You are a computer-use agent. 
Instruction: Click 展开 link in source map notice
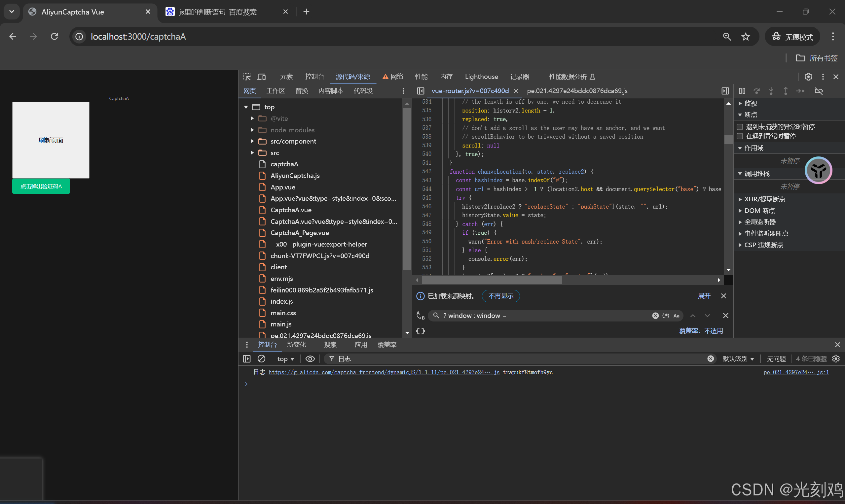coord(704,296)
